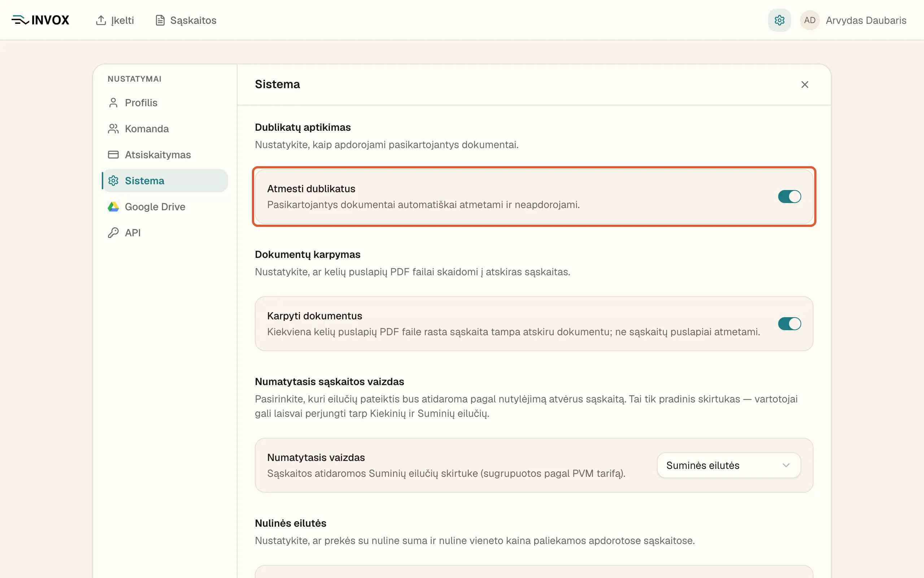The height and width of the screenshot is (578, 924).
Task: Open the Profilis settings section
Action: click(x=165, y=103)
